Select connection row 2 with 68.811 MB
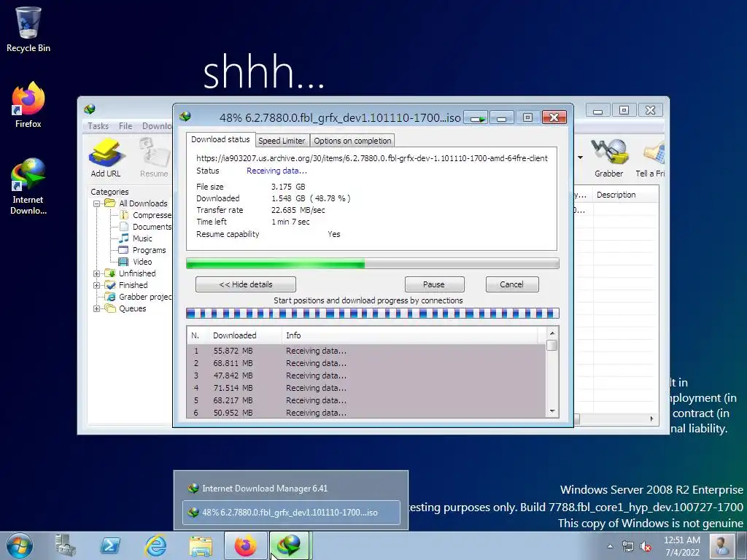Viewport: 747px width, 560px height. (x=366, y=363)
